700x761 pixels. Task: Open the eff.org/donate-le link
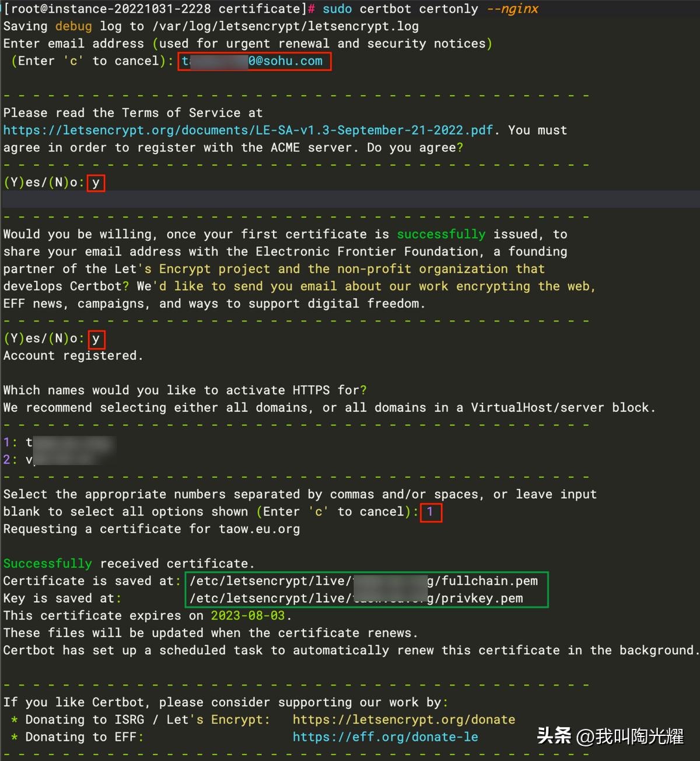click(385, 737)
